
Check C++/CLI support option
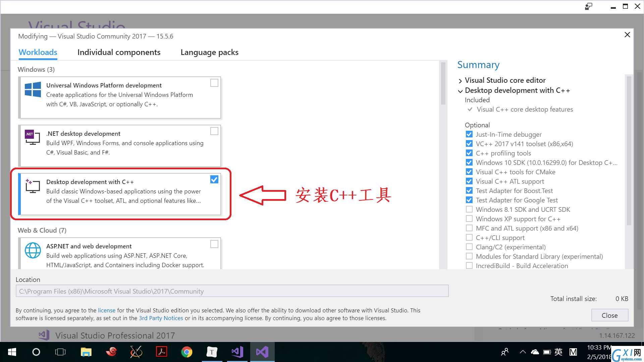tap(469, 238)
